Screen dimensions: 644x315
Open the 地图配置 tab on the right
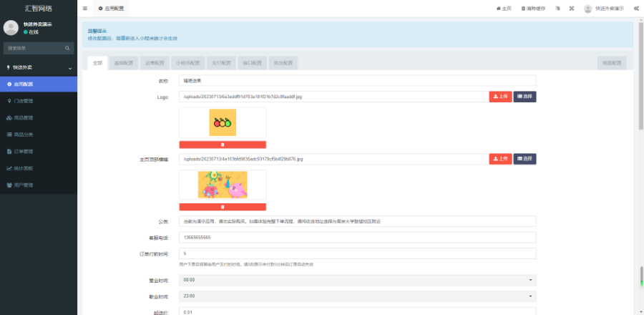(x=613, y=63)
